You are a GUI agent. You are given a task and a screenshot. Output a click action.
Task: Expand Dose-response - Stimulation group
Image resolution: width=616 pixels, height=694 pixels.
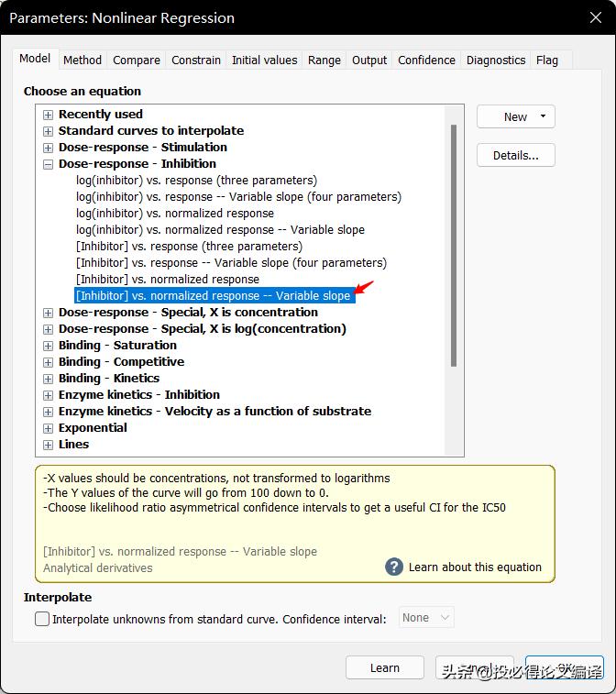pos(48,148)
